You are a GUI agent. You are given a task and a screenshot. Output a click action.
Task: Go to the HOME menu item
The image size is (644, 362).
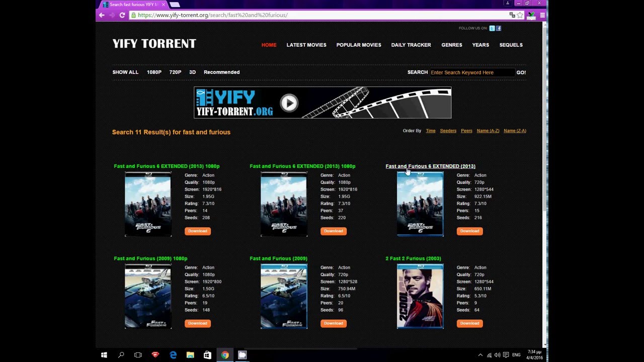(269, 45)
